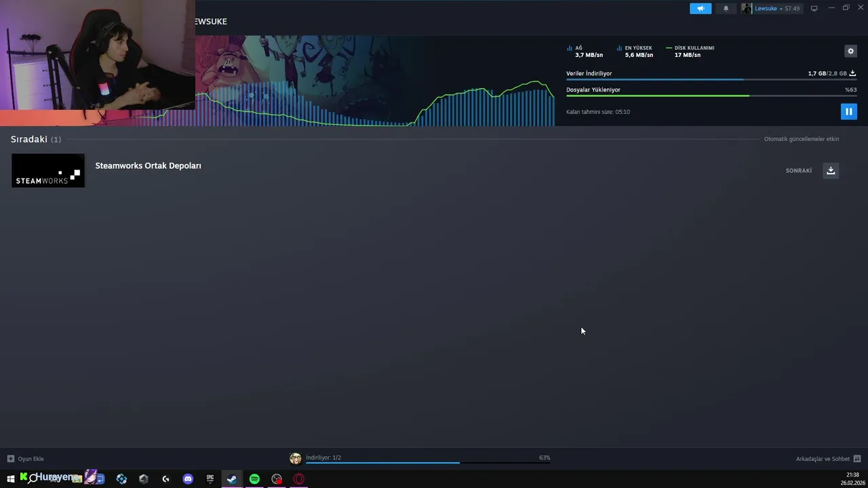Click the friends chat icon at bottom right
This screenshot has height=488, width=868.
tap(857, 459)
